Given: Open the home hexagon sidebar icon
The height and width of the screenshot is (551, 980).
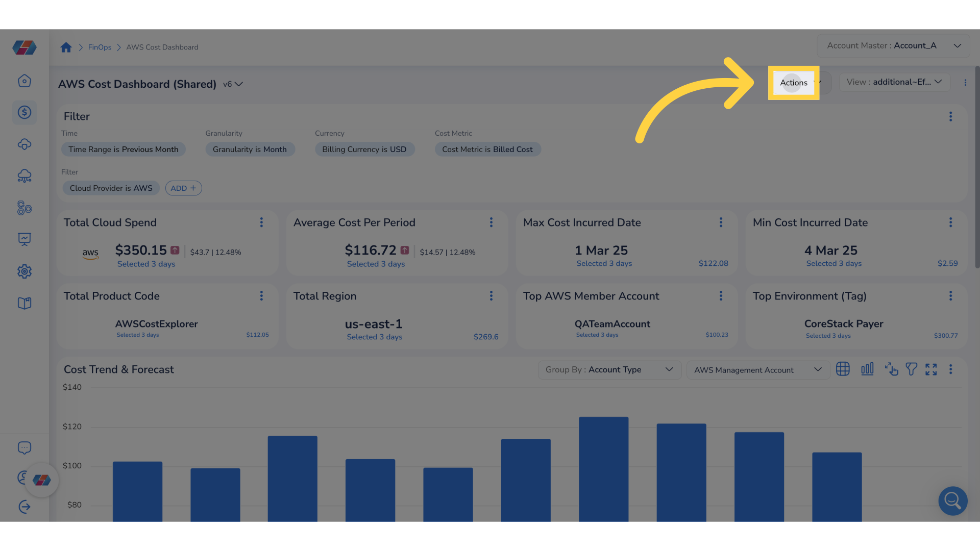Looking at the screenshot, I should (x=24, y=81).
